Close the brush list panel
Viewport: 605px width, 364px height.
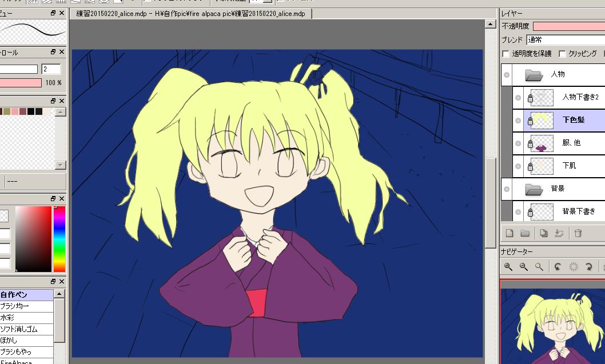click(62, 281)
